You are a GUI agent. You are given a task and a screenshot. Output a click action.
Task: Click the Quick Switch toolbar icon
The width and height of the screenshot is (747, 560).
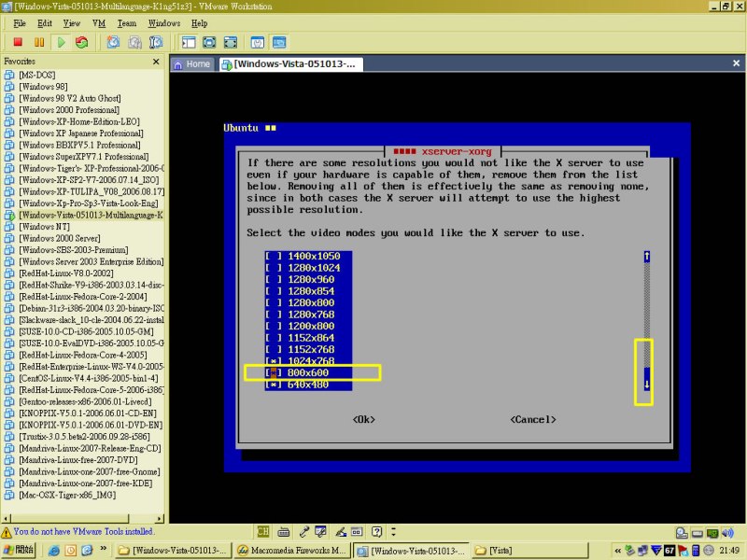point(231,42)
